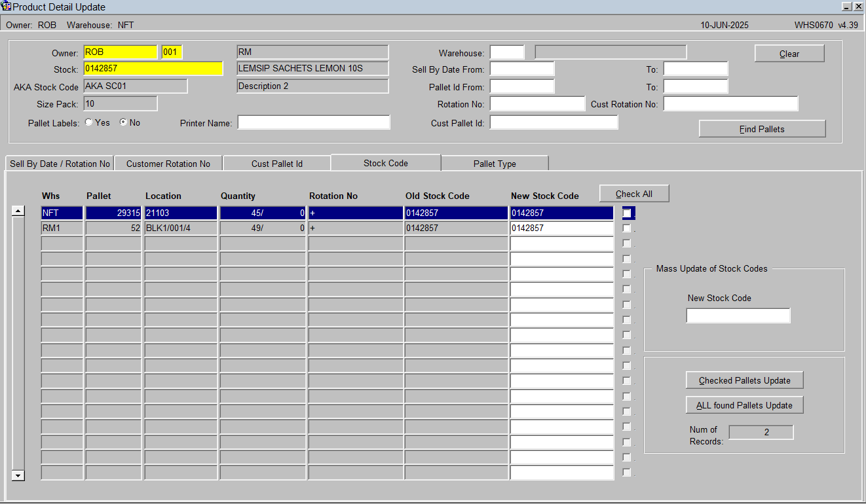Image resolution: width=866 pixels, height=504 pixels.
Task: Select the No radio for Pallet Labels
Action: coord(123,122)
